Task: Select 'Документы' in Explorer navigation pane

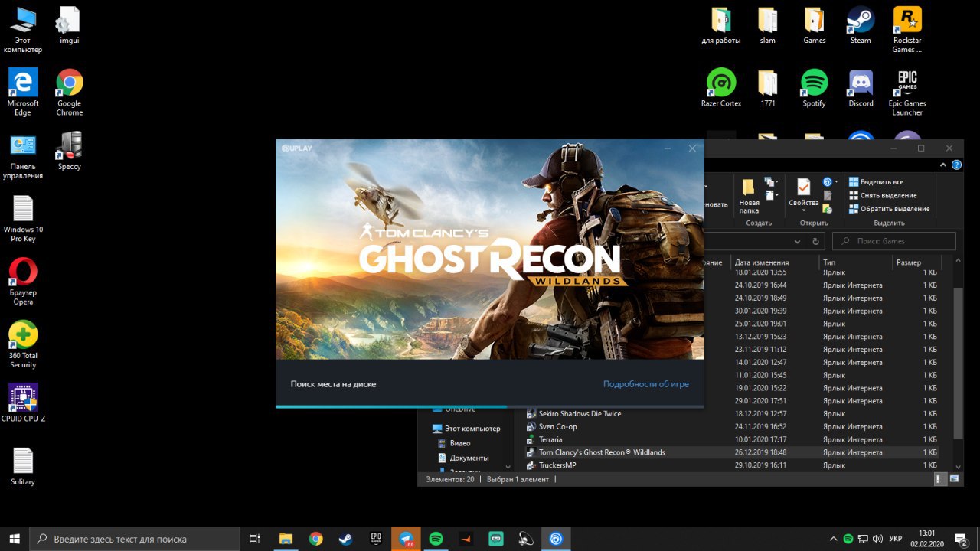Action: [463, 458]
